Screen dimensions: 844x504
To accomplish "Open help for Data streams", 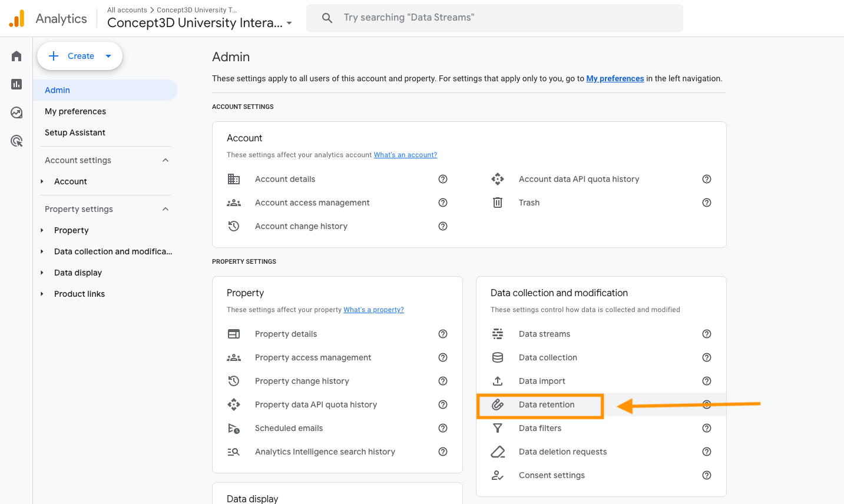I will tap(707, 334).
